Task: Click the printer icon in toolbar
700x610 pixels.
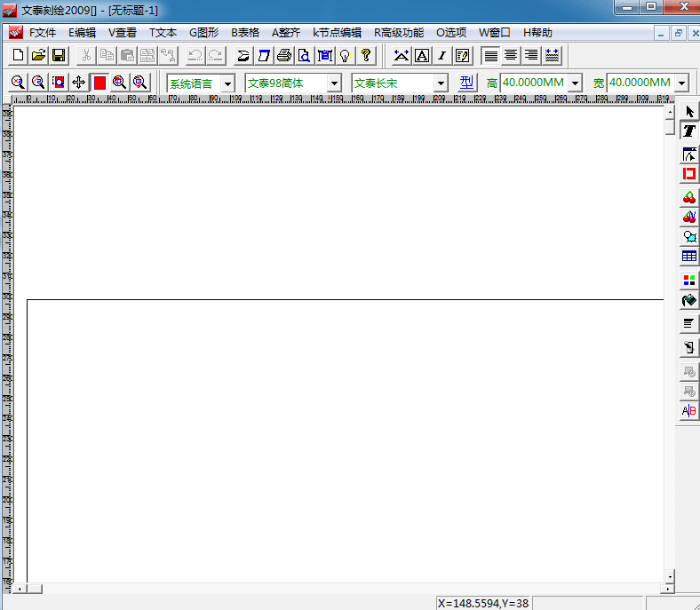Action: (x=284, y=55)
